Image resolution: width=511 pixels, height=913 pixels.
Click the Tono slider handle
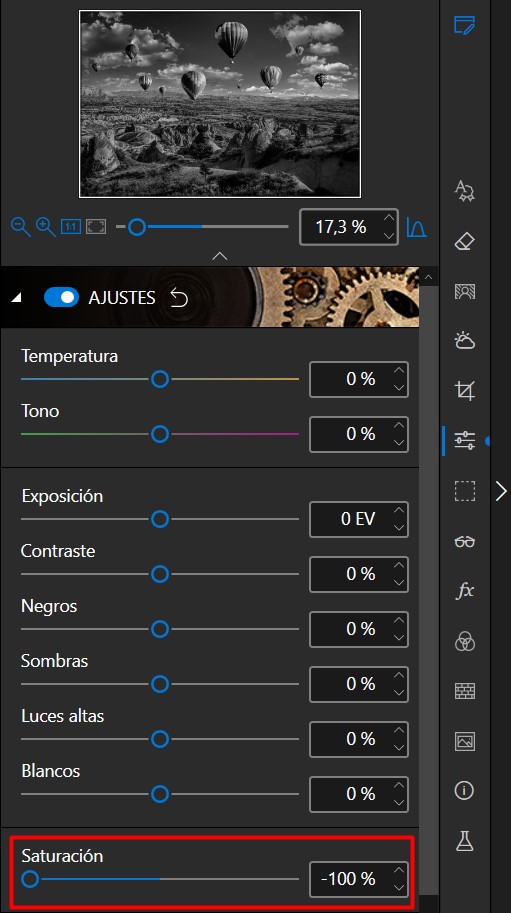click(160, 434)
